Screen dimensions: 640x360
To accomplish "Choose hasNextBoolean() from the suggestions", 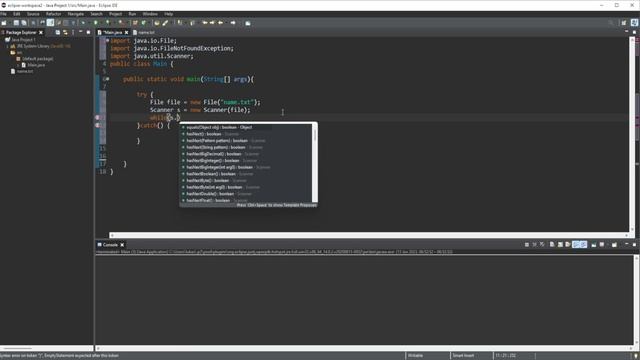I will (x=246, y=174).
